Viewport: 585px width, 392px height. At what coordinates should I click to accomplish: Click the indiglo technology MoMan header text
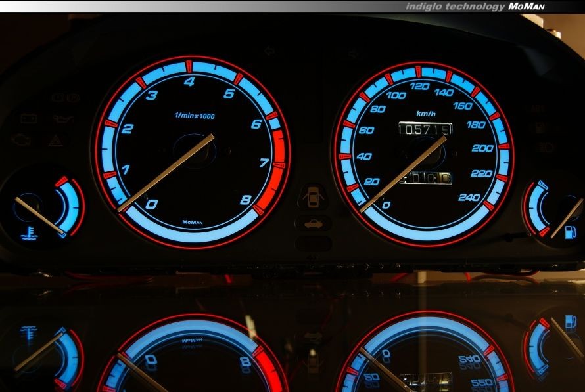[x=475, y=6]
